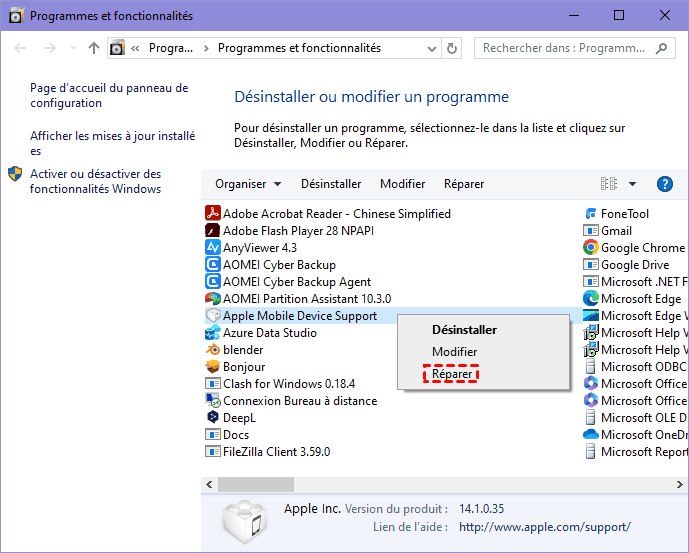This screenshot has height=553, width=689.
Task: Click the FoneTool program icon
Action: click(x=591, y=213)
